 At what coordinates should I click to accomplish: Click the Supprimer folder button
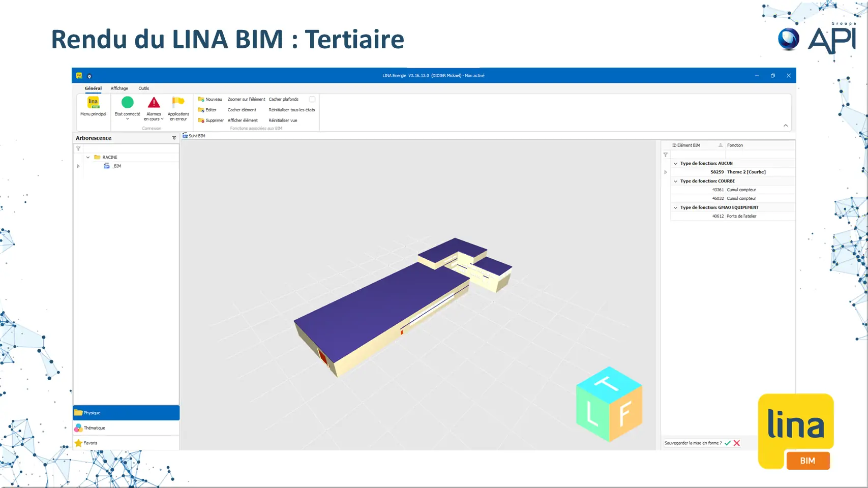[x=211, y=120]
